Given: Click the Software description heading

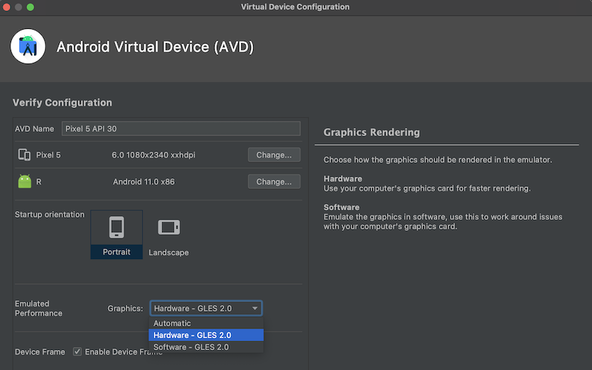Looking at the screenshot, I should [x=341, y=207].
